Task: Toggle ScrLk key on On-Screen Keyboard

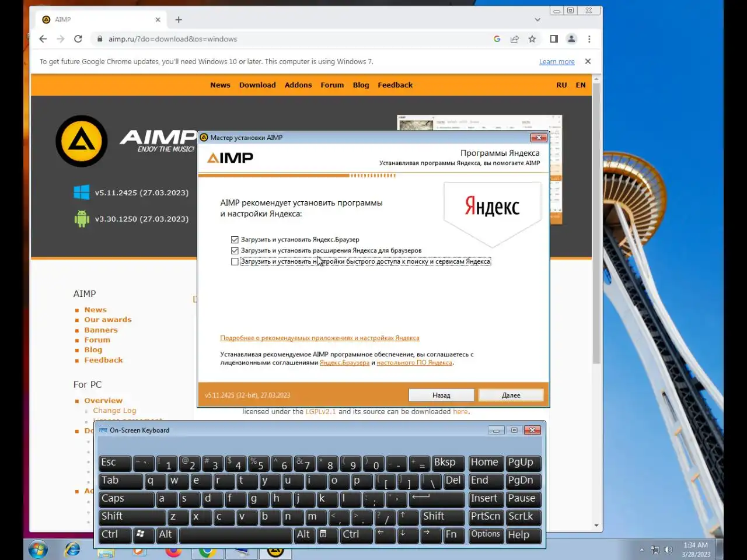Action: [523, 517]
